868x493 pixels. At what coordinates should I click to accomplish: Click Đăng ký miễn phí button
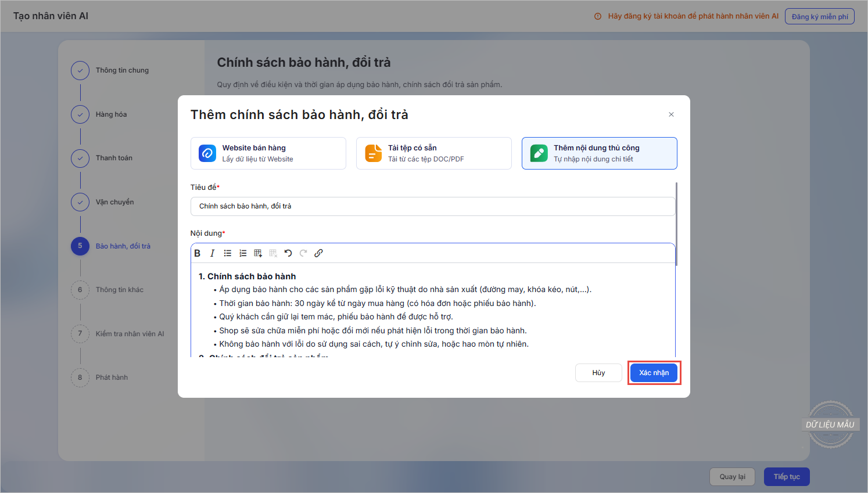[x=819, y=16]
